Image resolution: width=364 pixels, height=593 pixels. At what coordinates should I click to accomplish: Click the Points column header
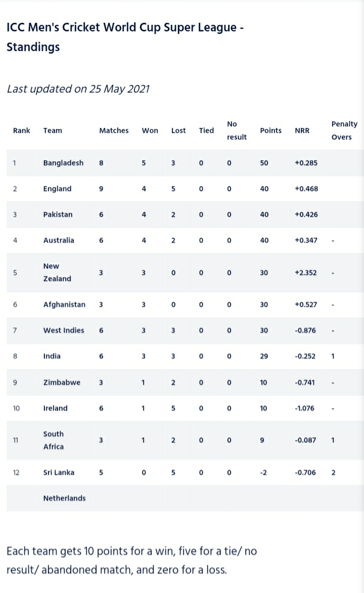[270, 130]
